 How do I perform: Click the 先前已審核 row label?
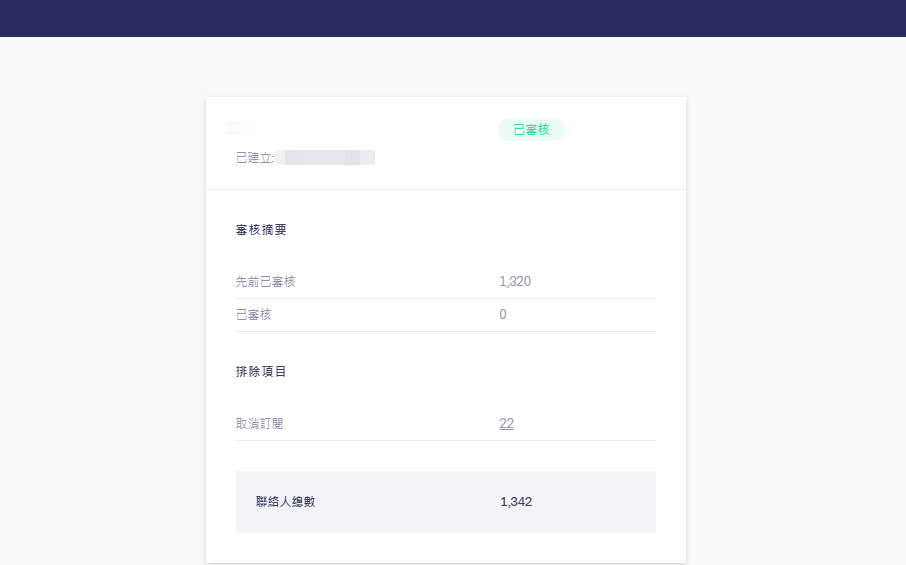[x=265, y=282]
